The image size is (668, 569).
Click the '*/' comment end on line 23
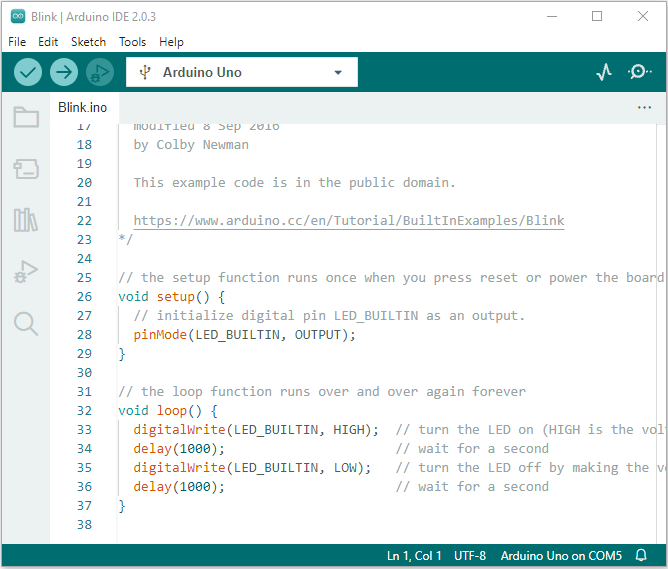(x=126, y=239)
